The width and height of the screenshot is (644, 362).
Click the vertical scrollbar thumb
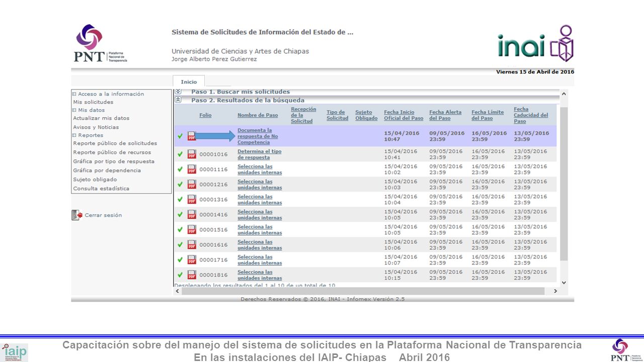point(563,185)
